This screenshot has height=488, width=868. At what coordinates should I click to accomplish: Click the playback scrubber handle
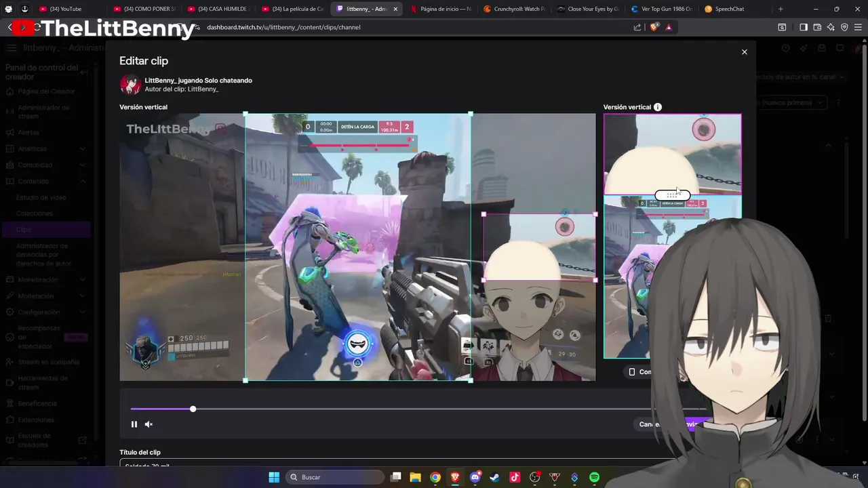pyautogui.click(x=193, y=409)
